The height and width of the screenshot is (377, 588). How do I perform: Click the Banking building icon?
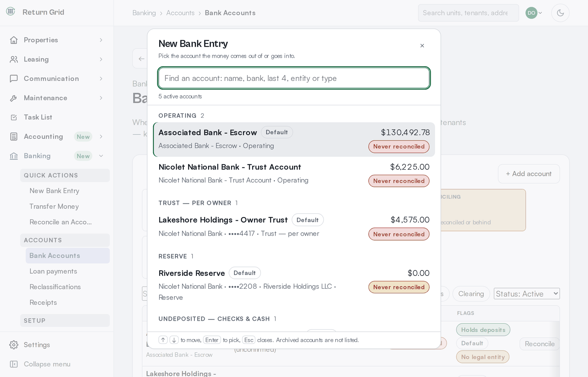14,156
